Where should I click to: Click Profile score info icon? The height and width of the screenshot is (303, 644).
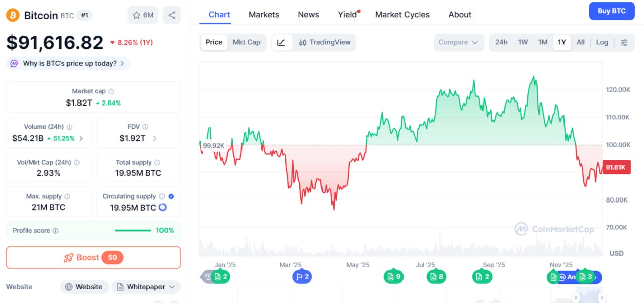56,231
